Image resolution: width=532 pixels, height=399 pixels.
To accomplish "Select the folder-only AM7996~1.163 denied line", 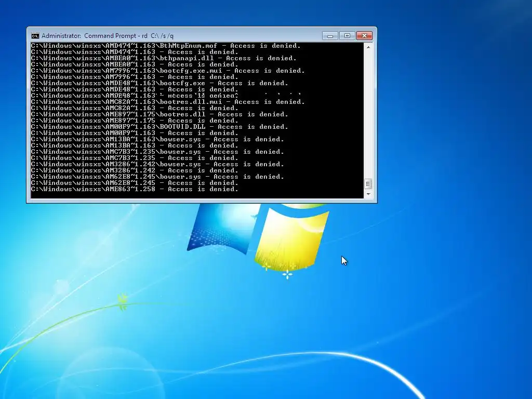I will pos(135,77).
